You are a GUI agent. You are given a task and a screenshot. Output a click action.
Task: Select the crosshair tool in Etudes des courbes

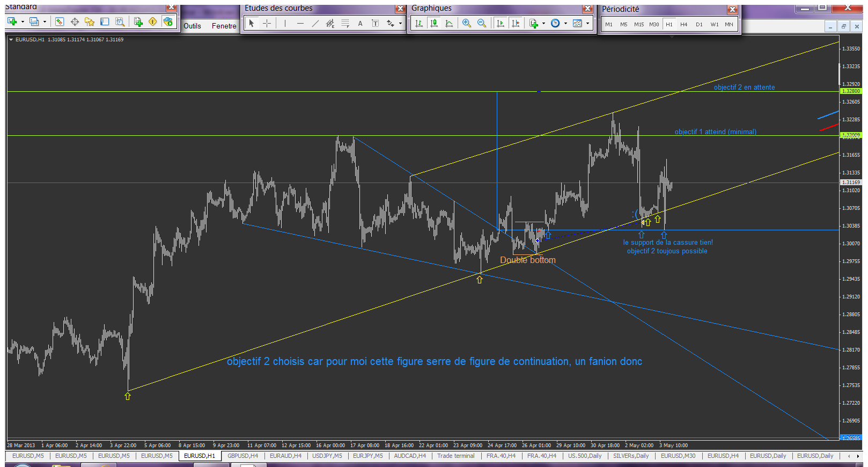click(267, 23)
